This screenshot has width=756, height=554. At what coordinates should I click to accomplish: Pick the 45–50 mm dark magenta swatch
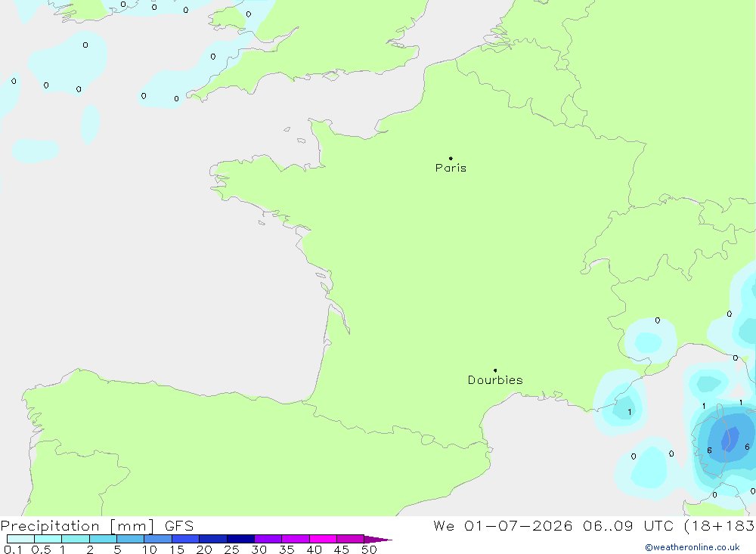click(351, 539)
